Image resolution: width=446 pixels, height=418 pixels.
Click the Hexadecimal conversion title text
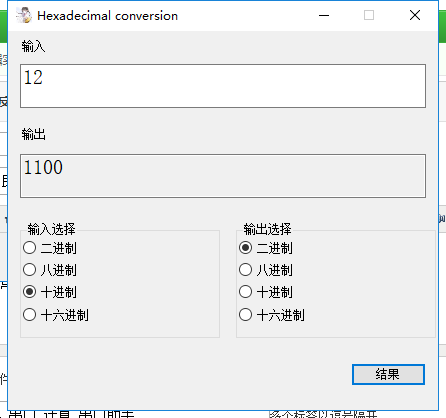pos(107,16)
